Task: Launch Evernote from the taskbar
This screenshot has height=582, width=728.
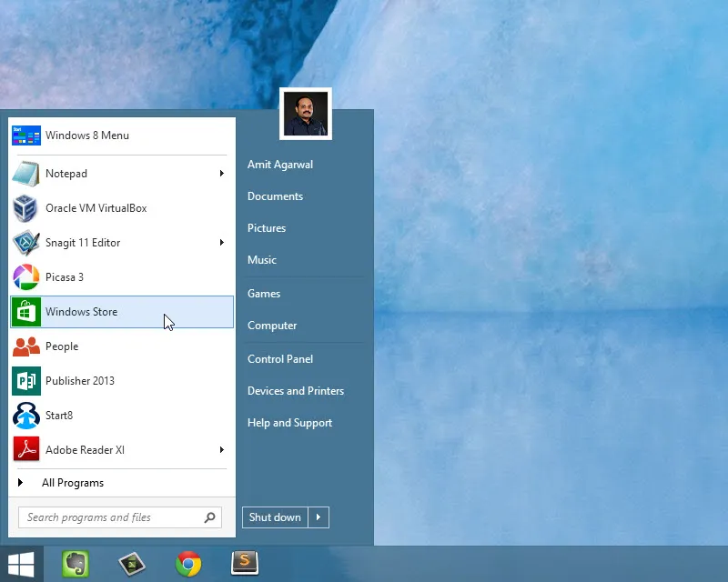Action: tap(76, 563)
